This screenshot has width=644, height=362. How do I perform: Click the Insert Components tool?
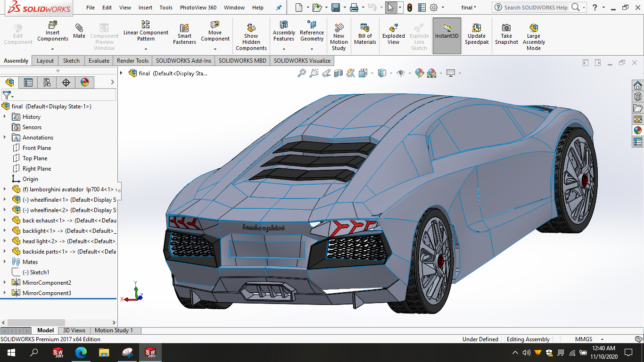click(53, 31)
